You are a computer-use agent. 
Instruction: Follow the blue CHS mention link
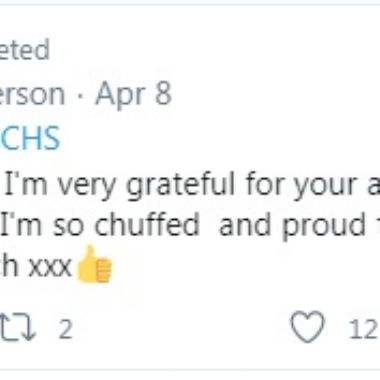click(30, 138)
